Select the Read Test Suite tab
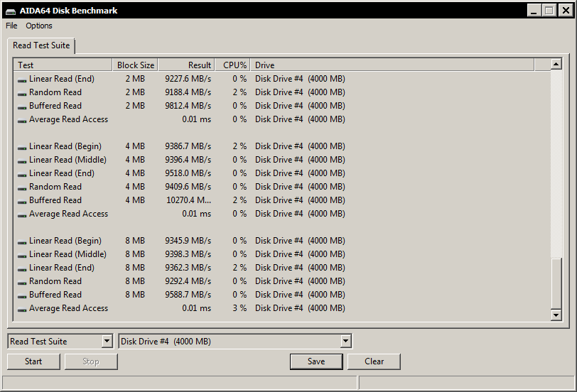Image resolution: width=577 pixels, height=392 pixels. [x=41, y=45]
